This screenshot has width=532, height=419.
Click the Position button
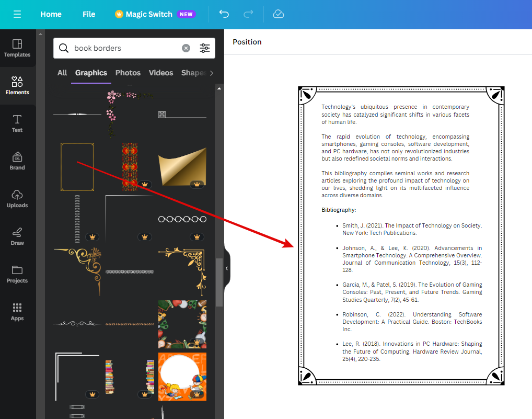(x=247, y=42)
